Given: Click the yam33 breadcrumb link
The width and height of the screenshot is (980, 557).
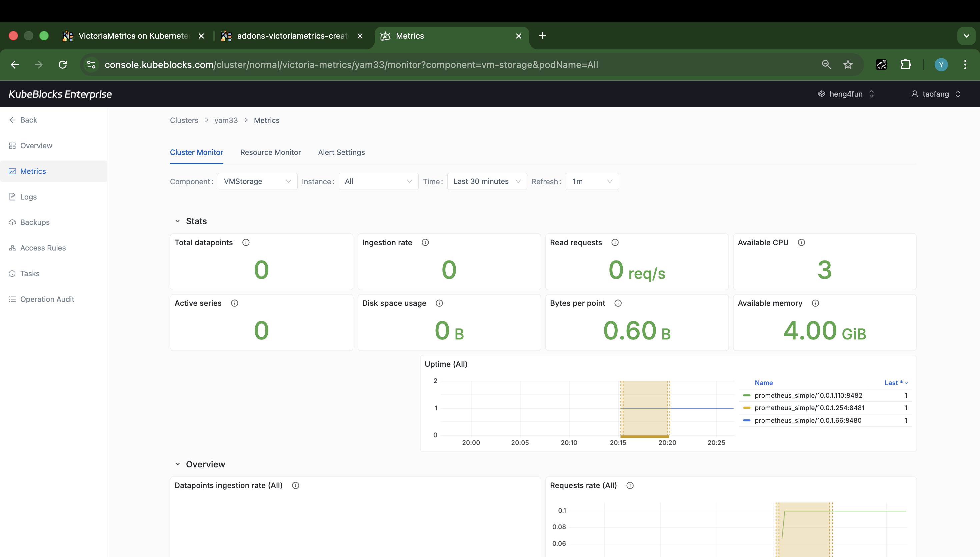Looking at the screenshot, I should coord(226,120).
